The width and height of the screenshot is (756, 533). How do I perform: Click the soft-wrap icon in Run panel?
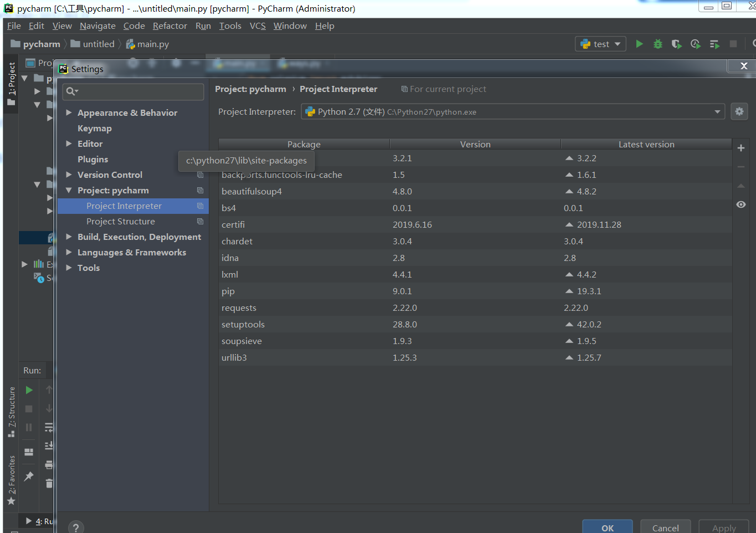pos(49,427)
